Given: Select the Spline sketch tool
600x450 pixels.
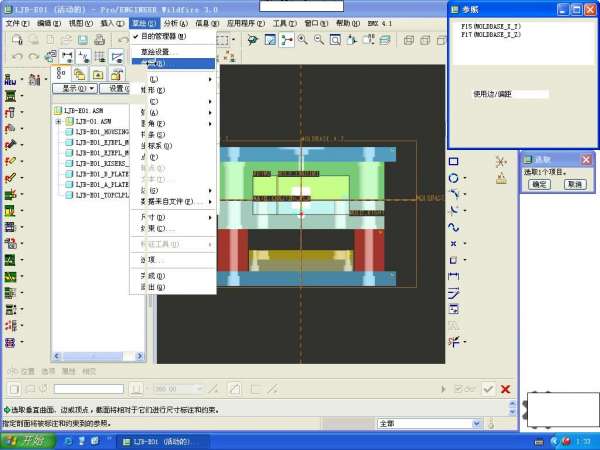Looking at the screenshot, I should click(453, 227).
